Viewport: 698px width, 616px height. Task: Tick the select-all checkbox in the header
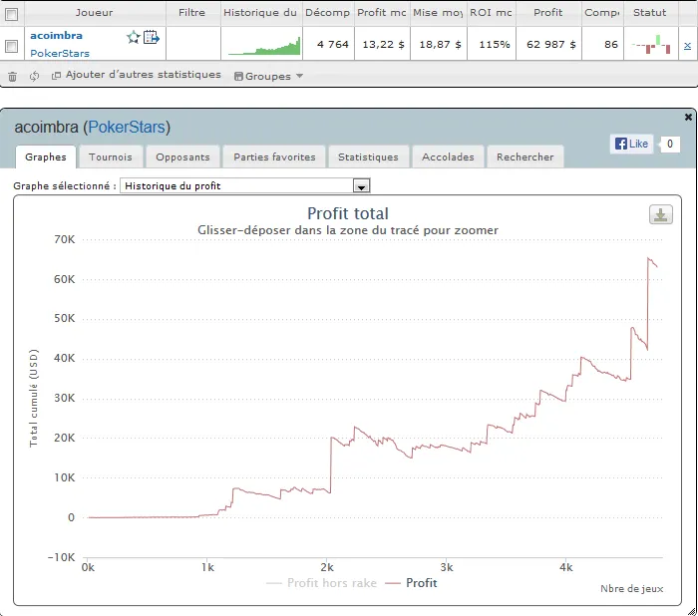[12, 14]
